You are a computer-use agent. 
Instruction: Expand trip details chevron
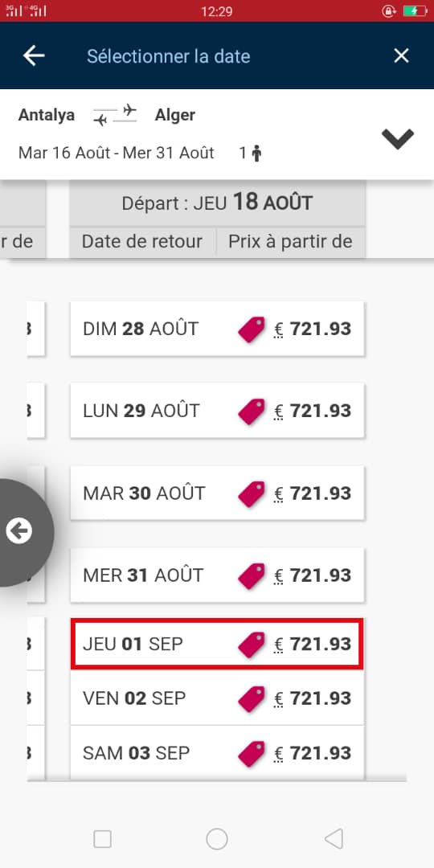click(x=398, y=138)
